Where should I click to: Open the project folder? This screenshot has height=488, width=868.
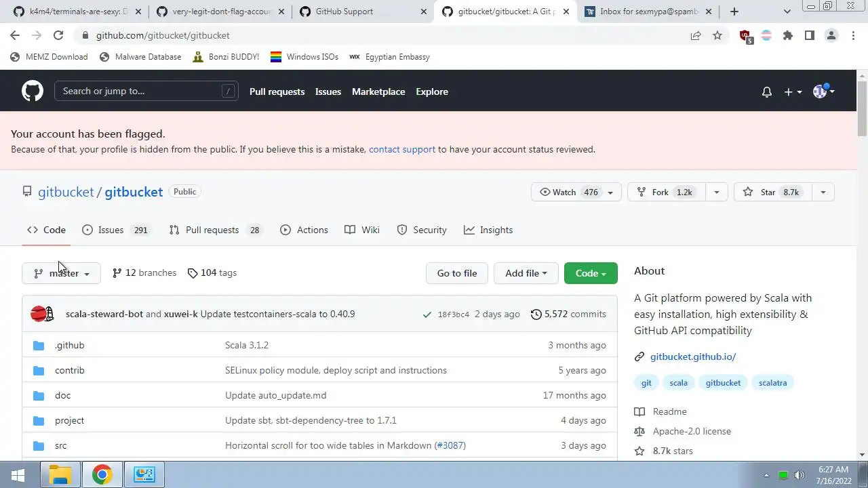pyautogui.click(x=70, y=420)
